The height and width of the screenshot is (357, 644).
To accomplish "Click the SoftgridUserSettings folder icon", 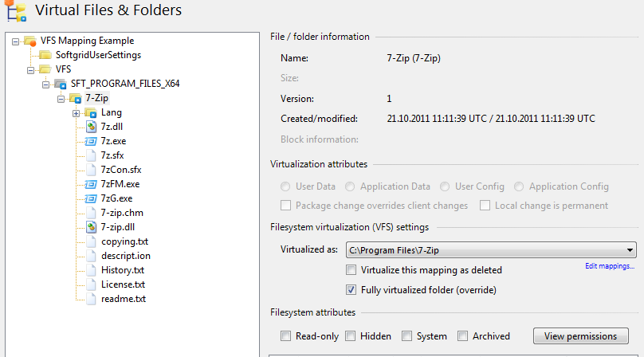I will coord(46,55).
